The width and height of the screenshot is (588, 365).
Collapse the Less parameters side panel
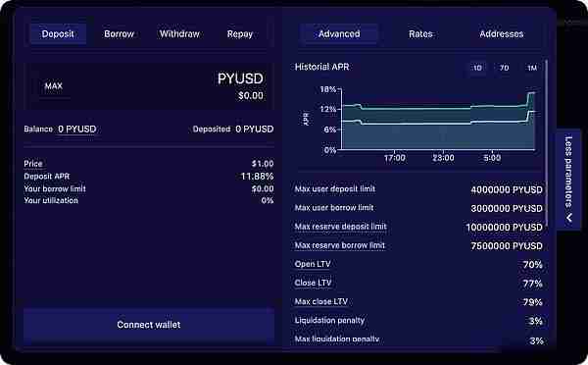click(x=568, y=179)
